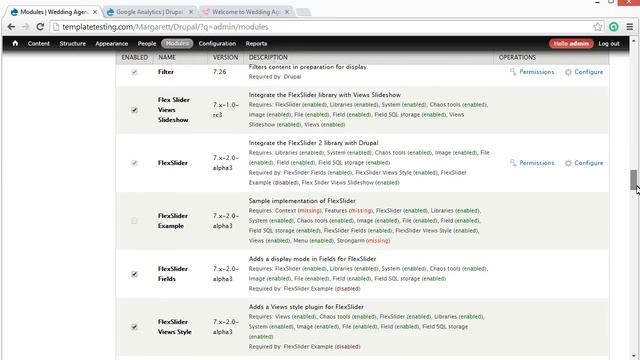Open the Appearance admin menu
This screenshot has height=360, width=640.
pos(111,44)
